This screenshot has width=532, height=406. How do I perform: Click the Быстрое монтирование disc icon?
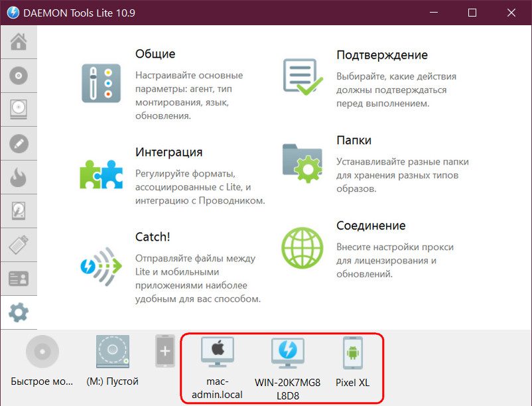coord(42,352)
